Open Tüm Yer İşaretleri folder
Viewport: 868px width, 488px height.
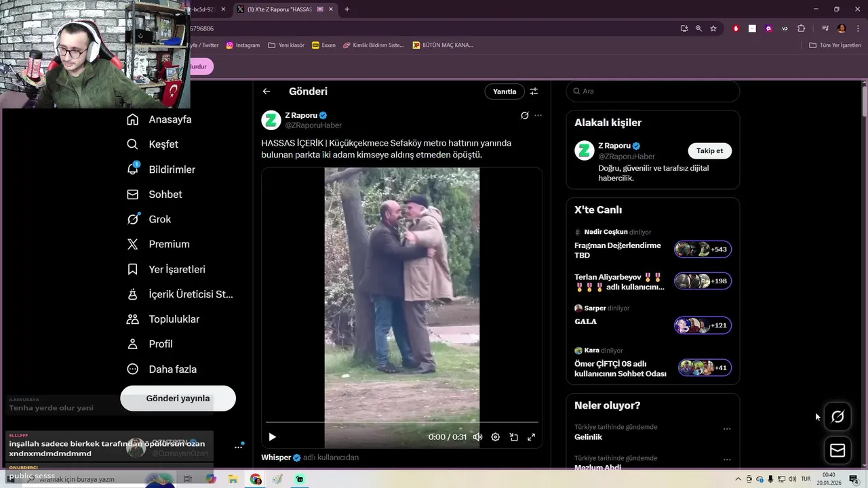click(x=835, y=45)
